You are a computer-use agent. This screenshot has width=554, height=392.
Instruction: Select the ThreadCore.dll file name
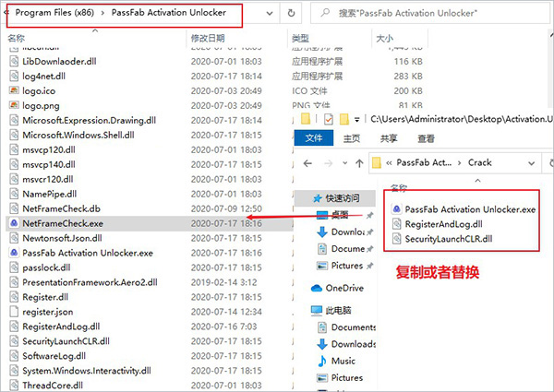pyautogui.click(x=53, y=386)
